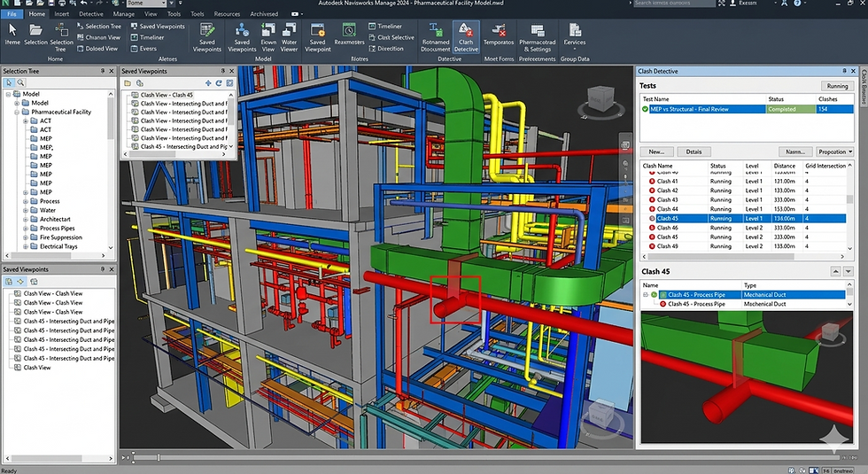The image size is (868, 474).
Task: Open the Eiown View tool in Model group
Action: 267,37
